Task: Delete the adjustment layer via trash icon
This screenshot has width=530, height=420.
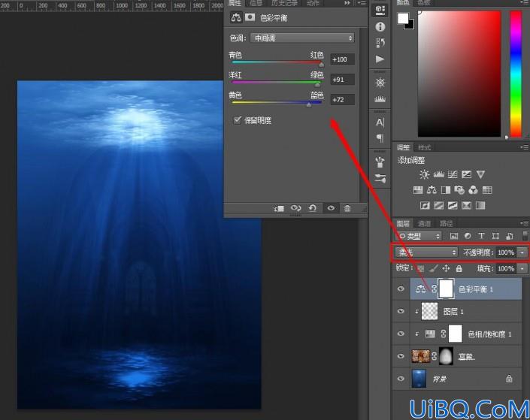Action: point(347,208)
